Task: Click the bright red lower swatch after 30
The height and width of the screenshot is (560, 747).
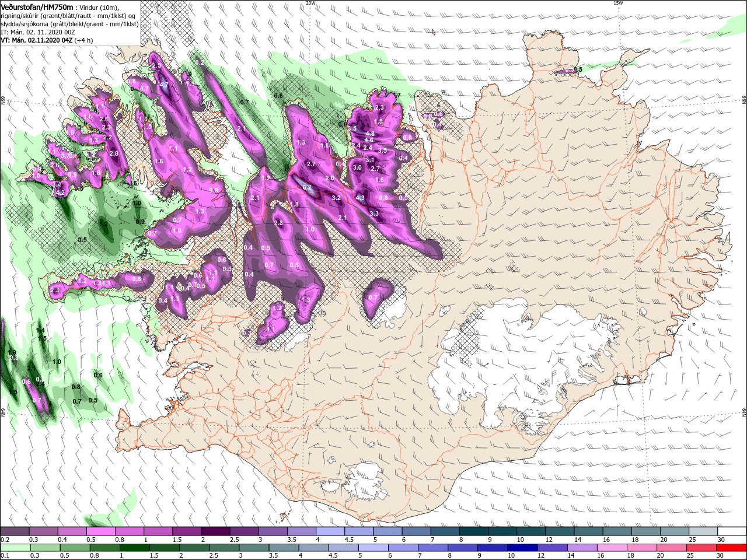Action: pos(731,547)
